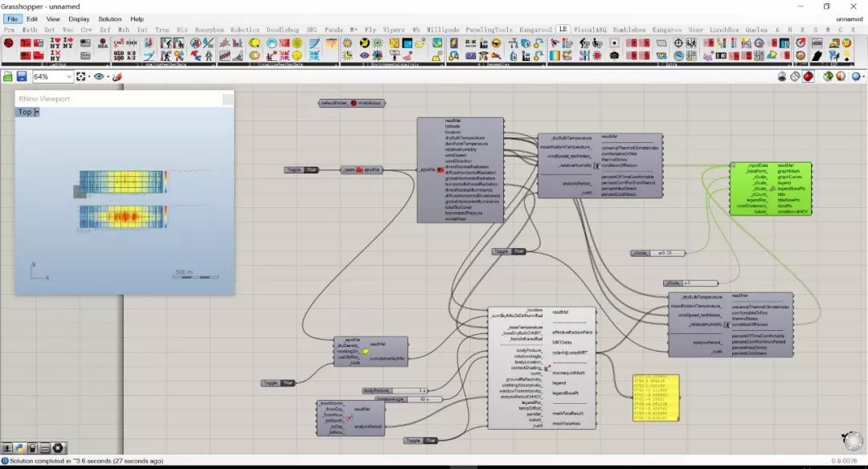Click the last icon in bottom-left widget bar

pos(58,448)
